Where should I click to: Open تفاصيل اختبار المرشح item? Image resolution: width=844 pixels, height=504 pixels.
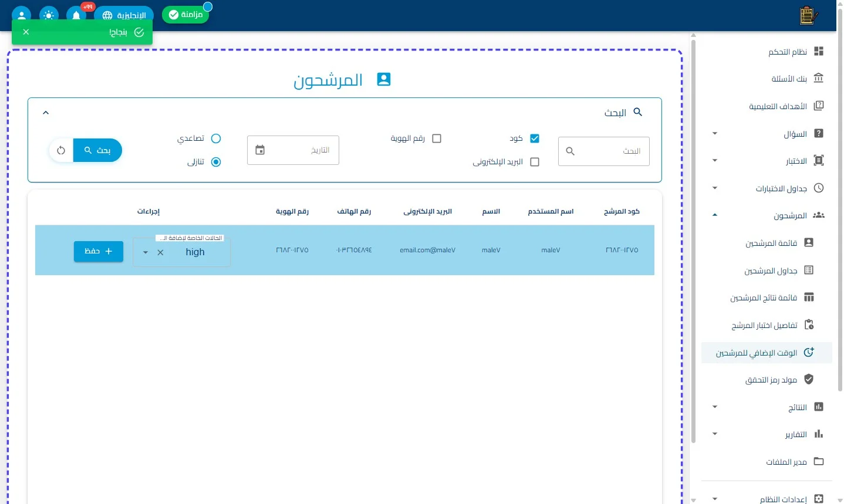[767, 325]
